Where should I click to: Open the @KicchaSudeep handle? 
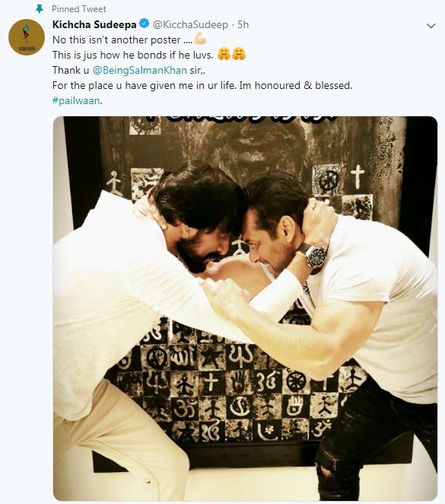190,24
